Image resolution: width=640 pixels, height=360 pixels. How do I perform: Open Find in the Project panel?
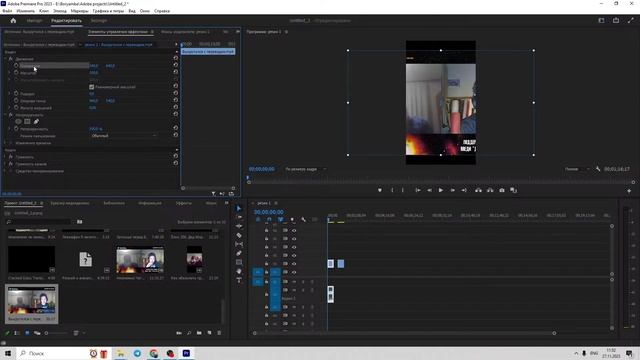click(189, 333)
